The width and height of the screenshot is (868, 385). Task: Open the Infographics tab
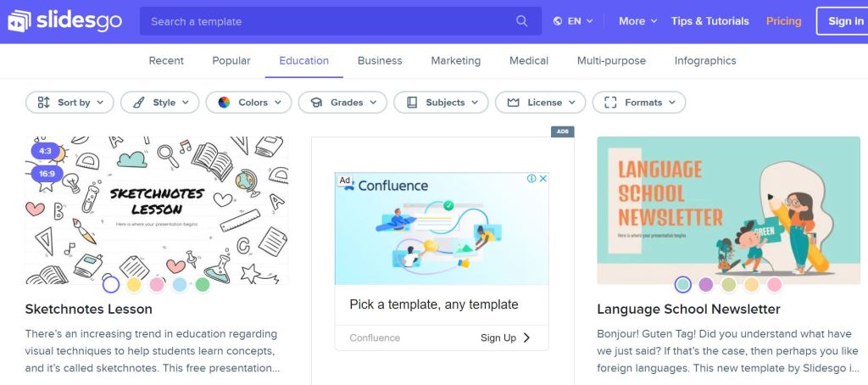(x=704, y=61)
